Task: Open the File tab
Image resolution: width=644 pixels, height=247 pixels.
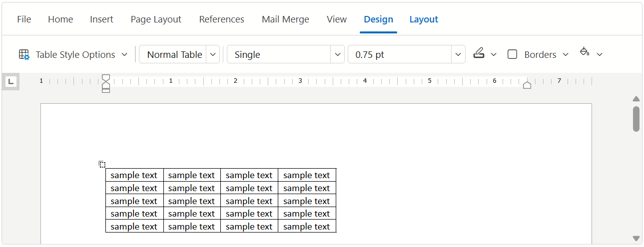Action: tap(24, 19)
